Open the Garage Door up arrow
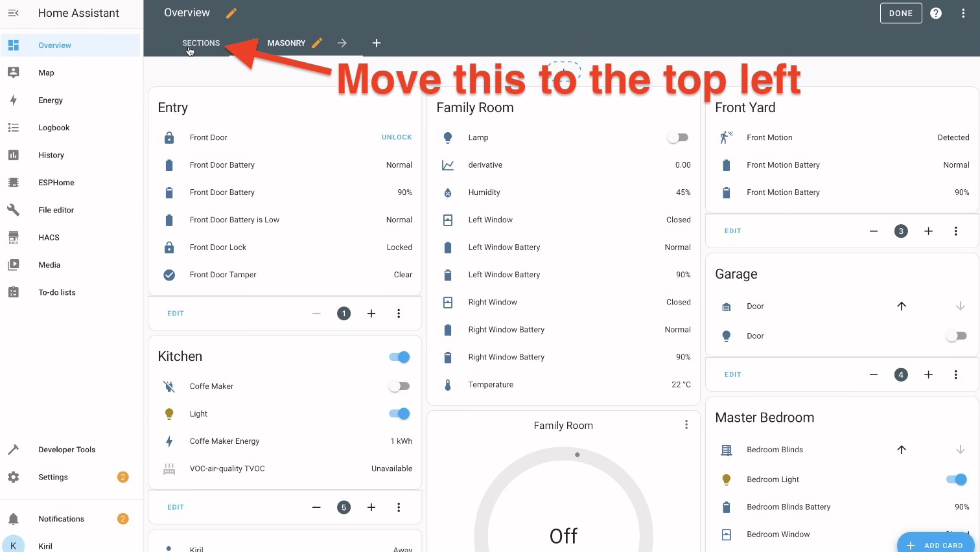Screen dimensions: 980x552 tap(902, 306)
